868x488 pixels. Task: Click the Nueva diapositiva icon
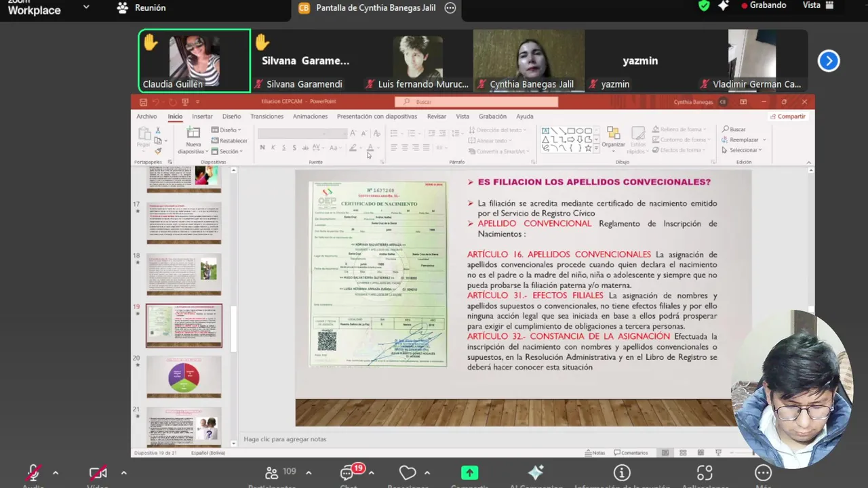pos(193,133)
